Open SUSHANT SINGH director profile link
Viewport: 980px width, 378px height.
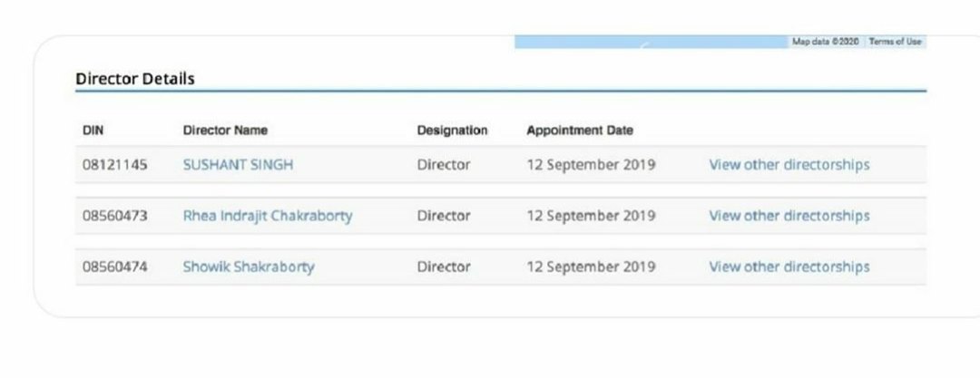click(x=238, y=165)
